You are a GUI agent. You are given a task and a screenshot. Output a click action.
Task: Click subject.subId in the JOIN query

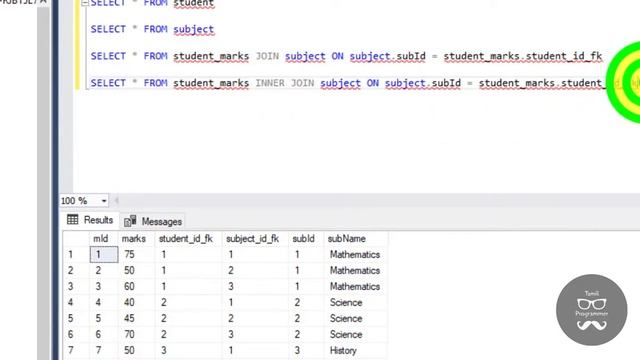coord(387,56)
